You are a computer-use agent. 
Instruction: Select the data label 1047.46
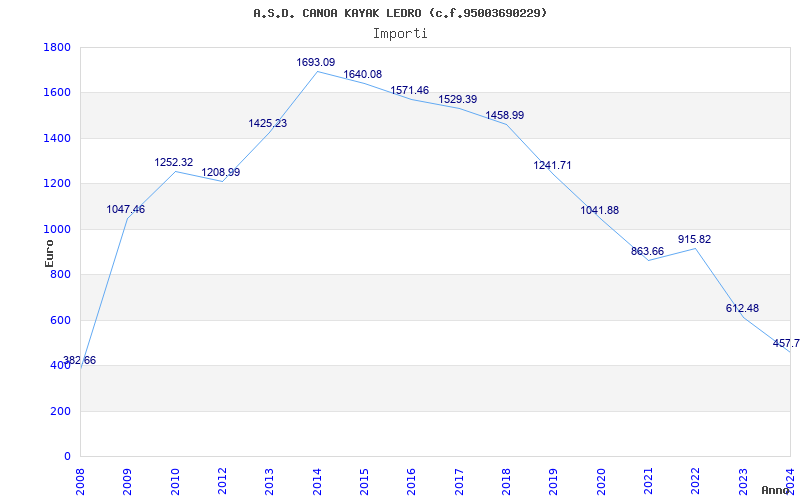[x=126, y=209]
